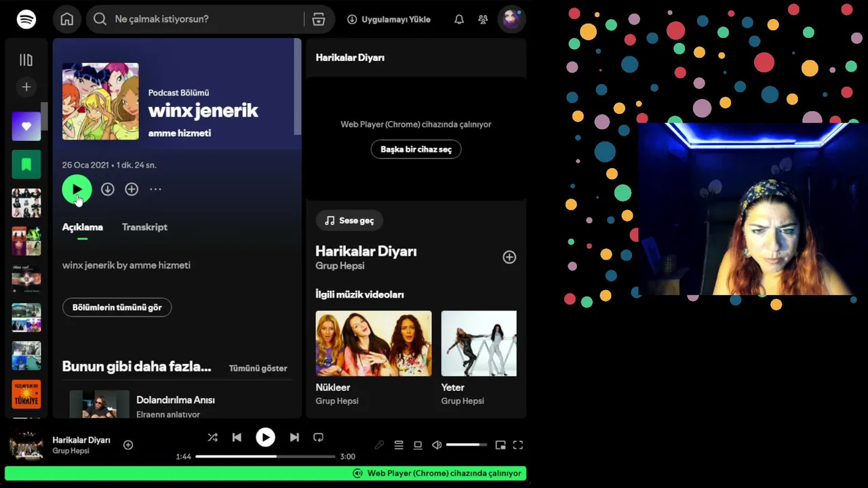The width and height of the screenshot is (868, 488).
Task: Open the queue panel
Action: tap(399, 445)
